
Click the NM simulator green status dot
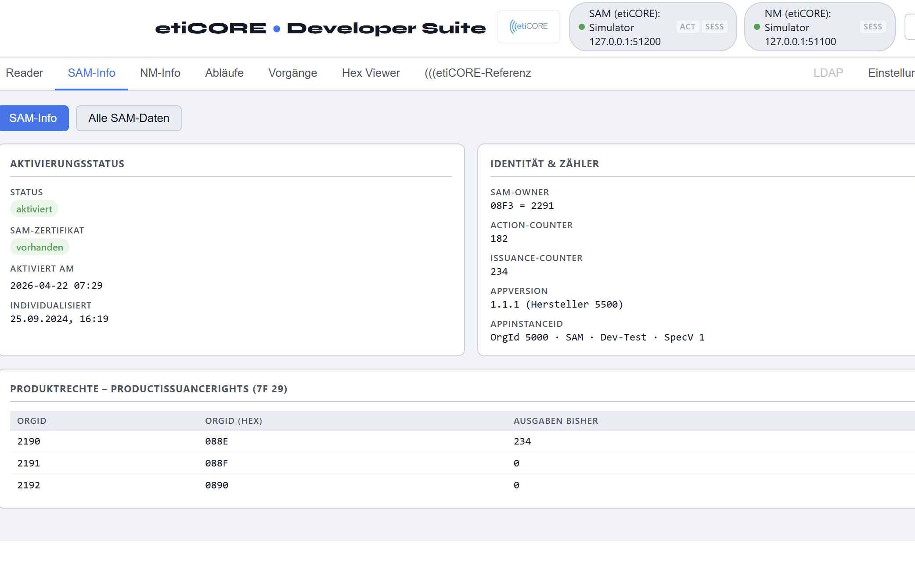point(757,27)
